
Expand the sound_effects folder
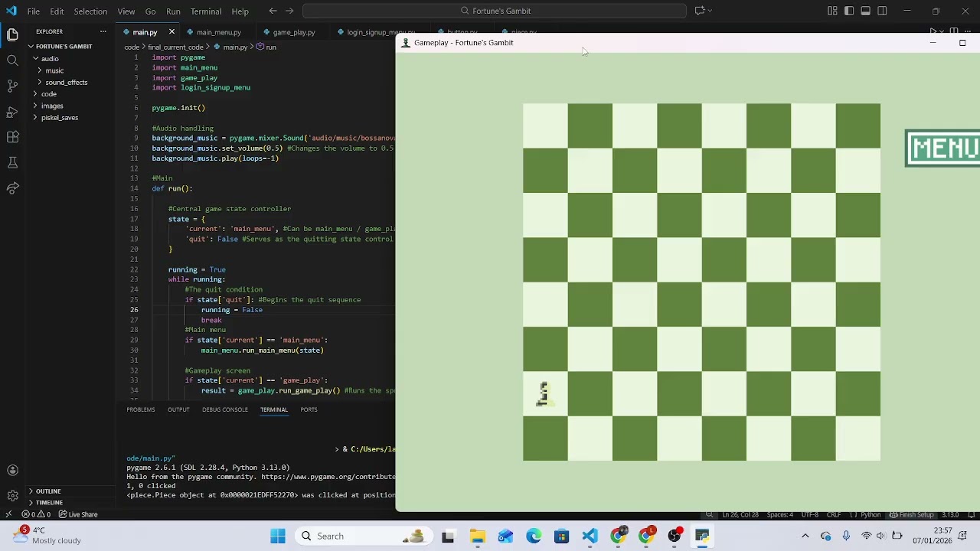[x=66, y=82]
